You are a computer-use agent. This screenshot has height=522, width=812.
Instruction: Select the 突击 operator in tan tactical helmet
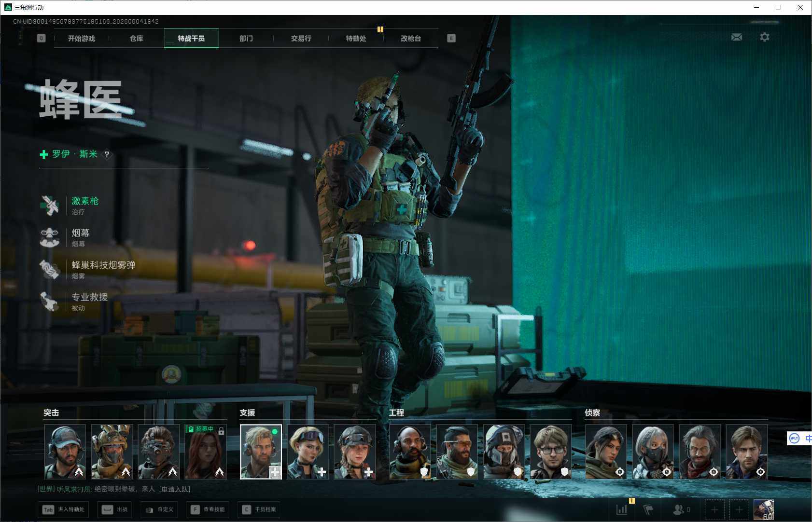pyautogui.click(x=112, y=452)
